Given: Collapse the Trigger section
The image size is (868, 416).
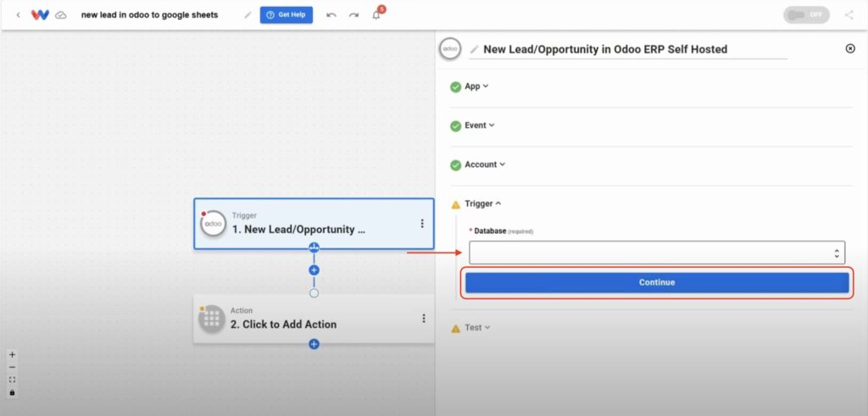Looking at the screenshot, I should [x=482, y=203].
